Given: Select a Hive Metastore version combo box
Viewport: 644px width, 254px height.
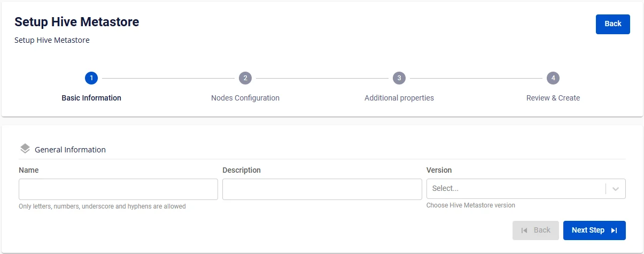Looking at the screenshot, I should tap(526, 189).
